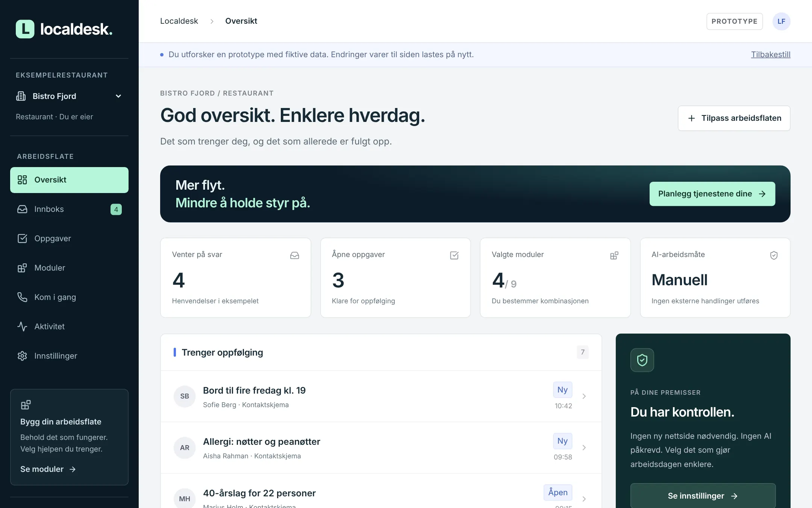
Task: Click the arrow in Se innstillinger button
Action: coord(734,496)
